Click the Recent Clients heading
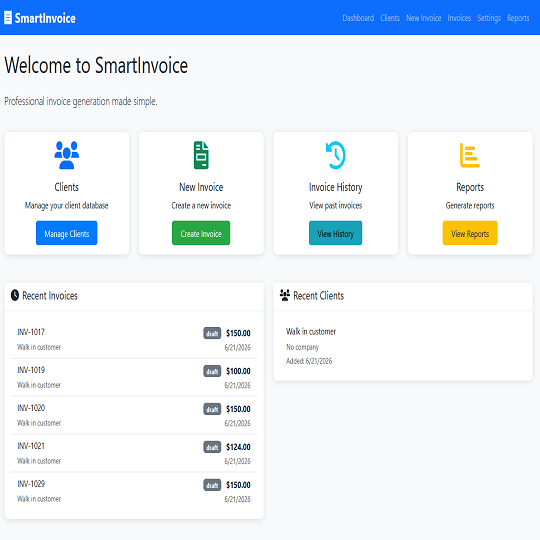This screenshot has height=540, width=540. coord(319,295)
